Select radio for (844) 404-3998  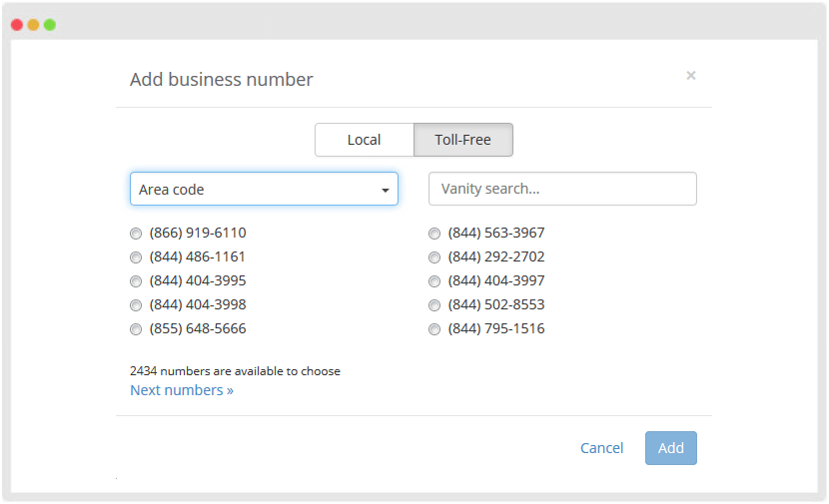click(136, 305)
